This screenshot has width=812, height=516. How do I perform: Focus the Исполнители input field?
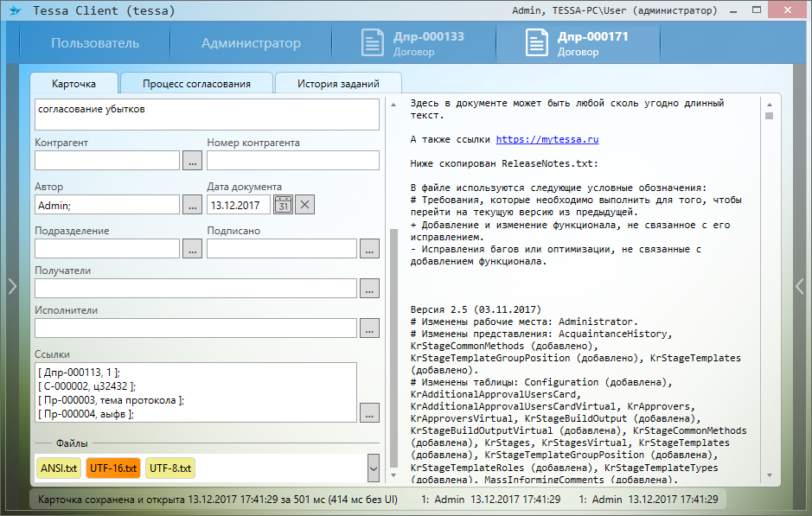point(195,328)
